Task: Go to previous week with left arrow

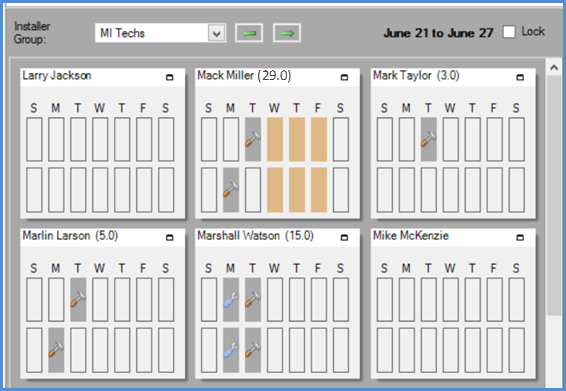Action: tap(249, 33)
